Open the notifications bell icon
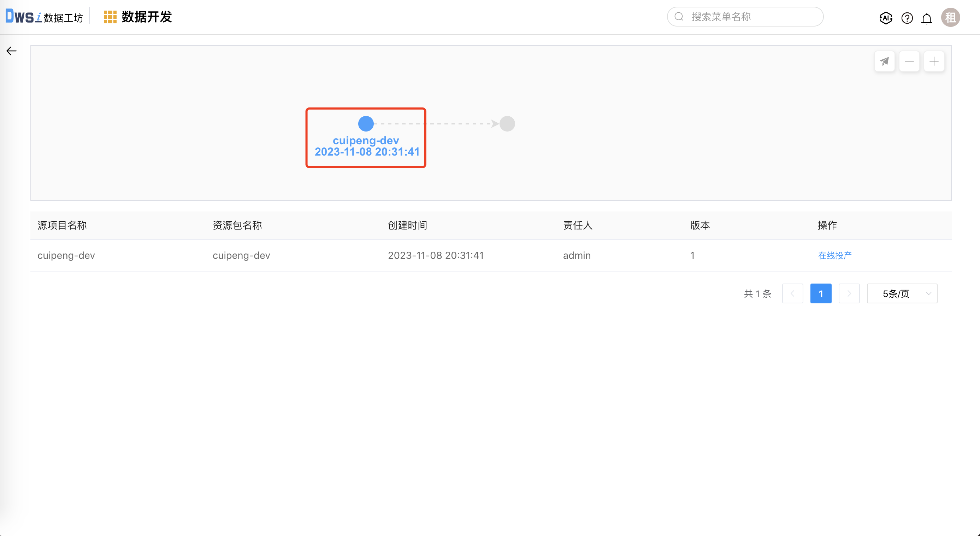Screen dimensions: 980x536 pyautogui.click(x=927, y=18)
